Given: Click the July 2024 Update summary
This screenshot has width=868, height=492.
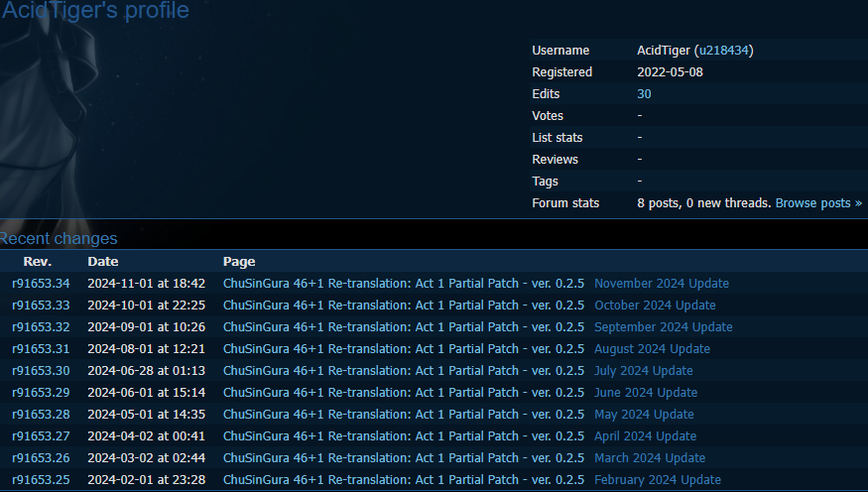Looking at the screenshot, I should pyautogui.click(x=643, y=371).
